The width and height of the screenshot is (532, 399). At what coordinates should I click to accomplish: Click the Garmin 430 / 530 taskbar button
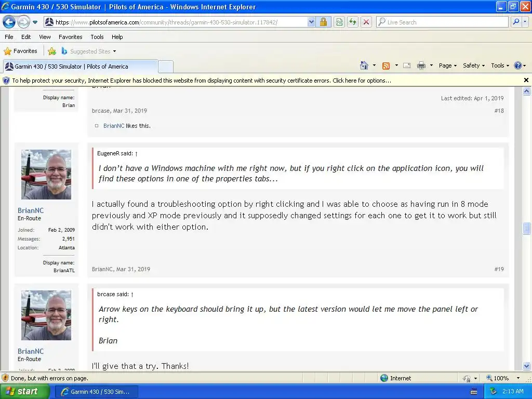click(96, 392)
